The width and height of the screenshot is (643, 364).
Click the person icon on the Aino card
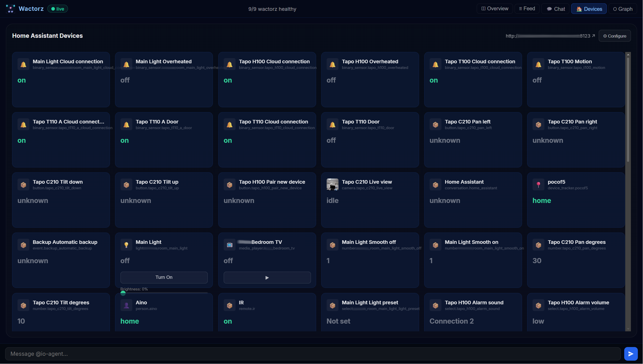[x=126, y=305]
